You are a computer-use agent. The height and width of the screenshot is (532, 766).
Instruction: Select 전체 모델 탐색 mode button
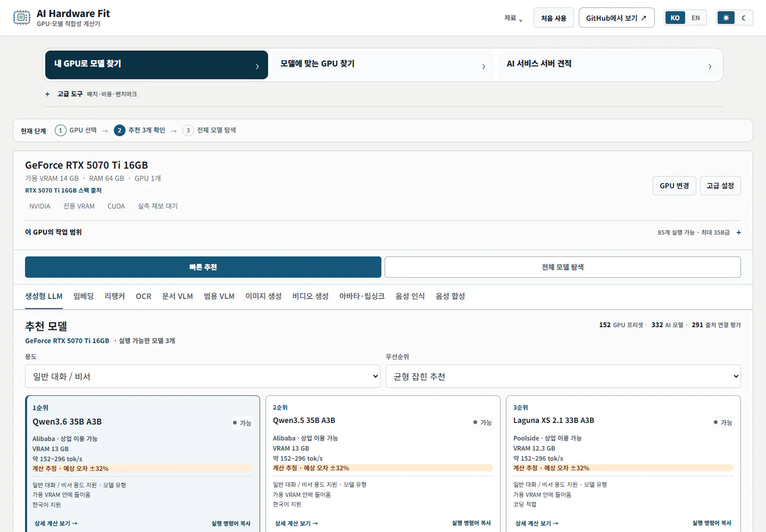[563, 267]
